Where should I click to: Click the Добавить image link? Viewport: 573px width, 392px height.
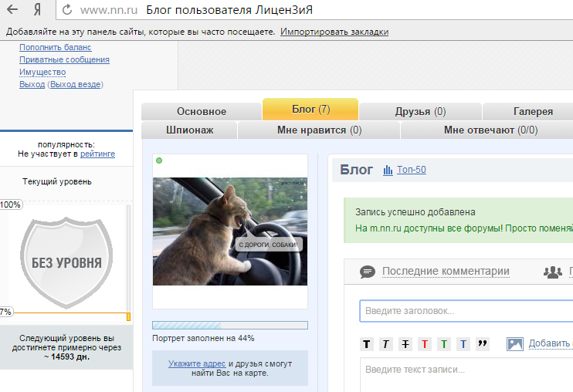pos(551,343)
